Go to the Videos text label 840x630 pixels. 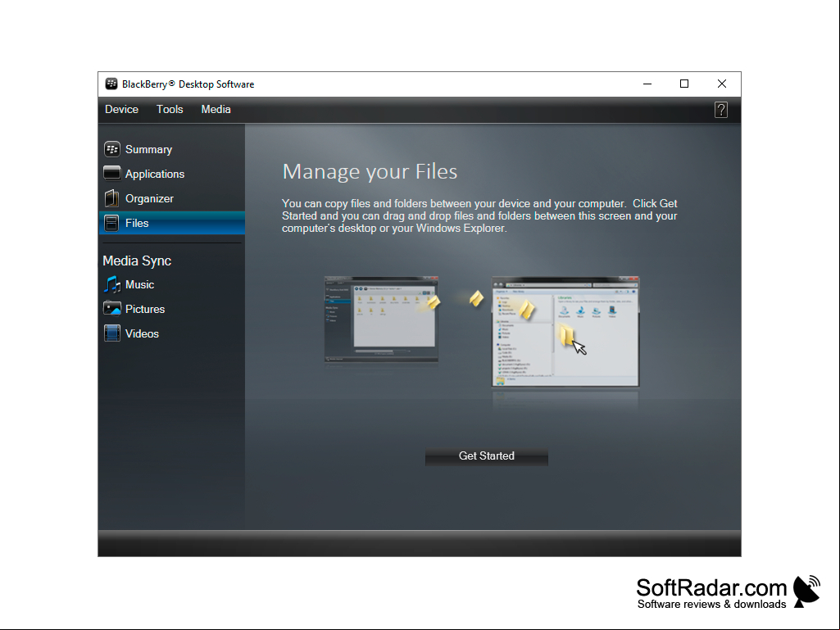(x=142, y=333)
